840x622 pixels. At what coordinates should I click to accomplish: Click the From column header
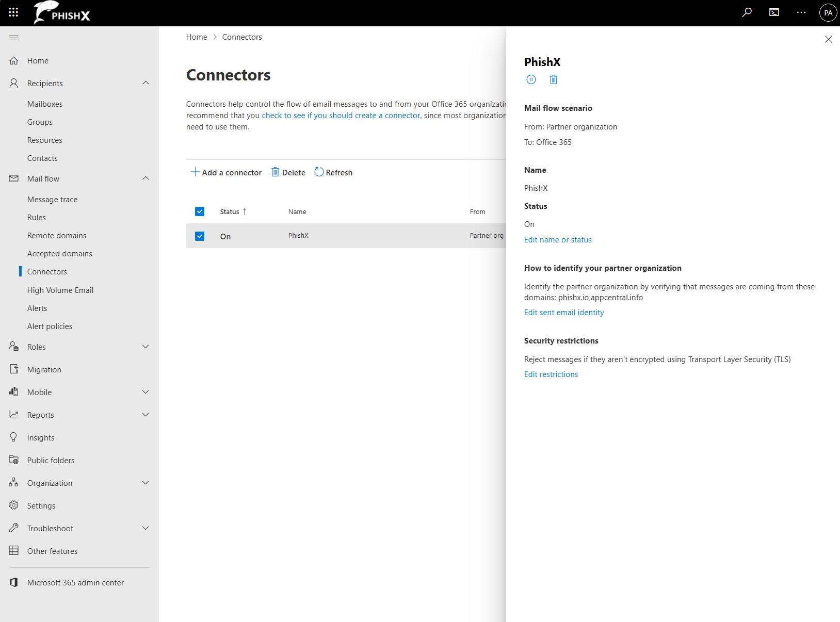[x=477, y=211]
